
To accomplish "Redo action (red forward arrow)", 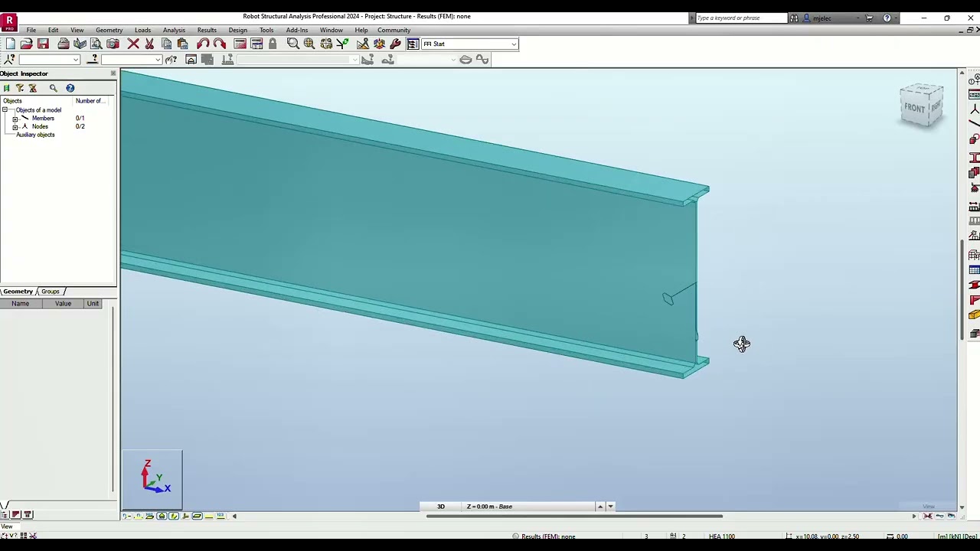I will click(x=220, y=44).
